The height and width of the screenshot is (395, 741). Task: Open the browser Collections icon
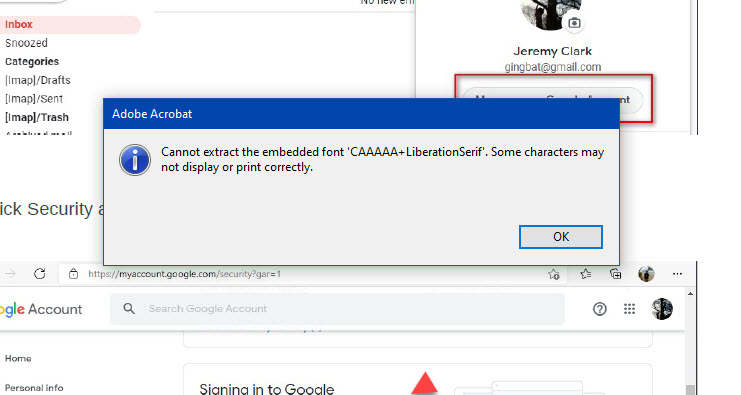point(615,274)
